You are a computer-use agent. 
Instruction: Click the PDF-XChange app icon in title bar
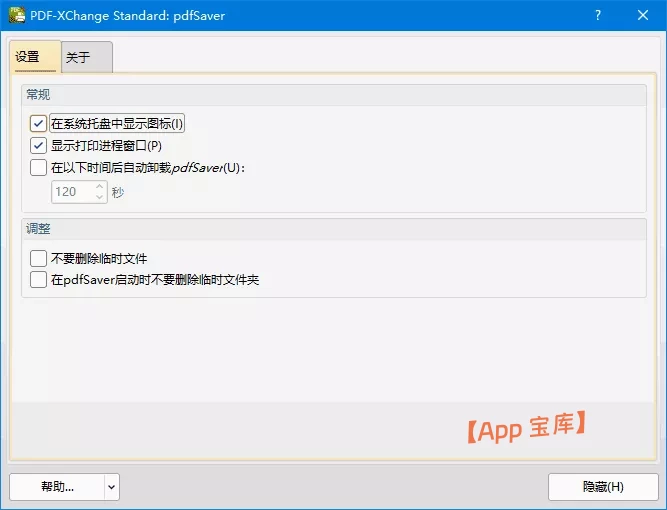[17, 15]
